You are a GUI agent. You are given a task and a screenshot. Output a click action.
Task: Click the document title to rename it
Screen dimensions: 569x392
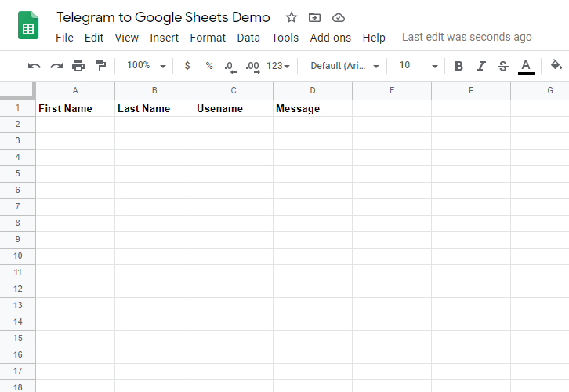[163, 17]
